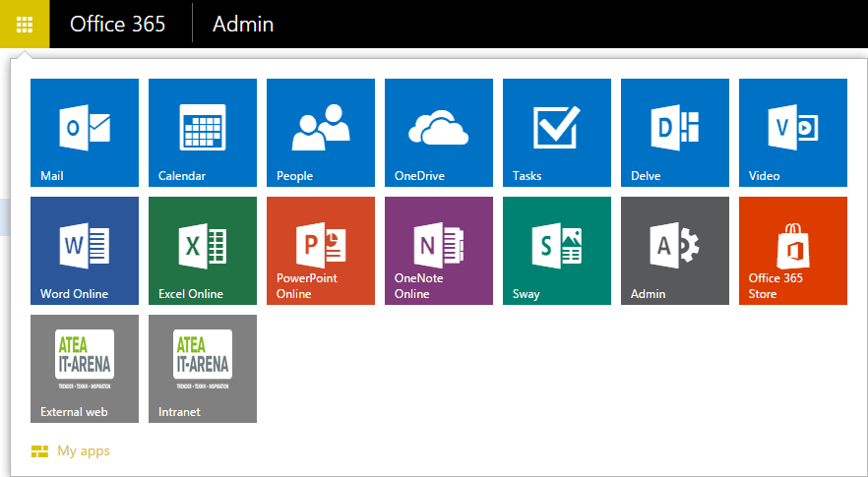Open the Admin gear tile
This screenshot has width=868, height=477.
[675, 251]
